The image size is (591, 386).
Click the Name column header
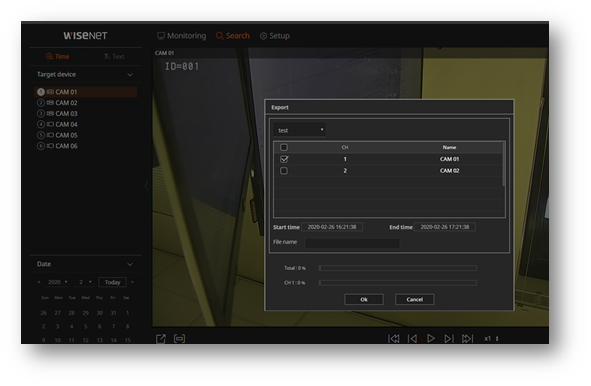[x=449, y=147]
